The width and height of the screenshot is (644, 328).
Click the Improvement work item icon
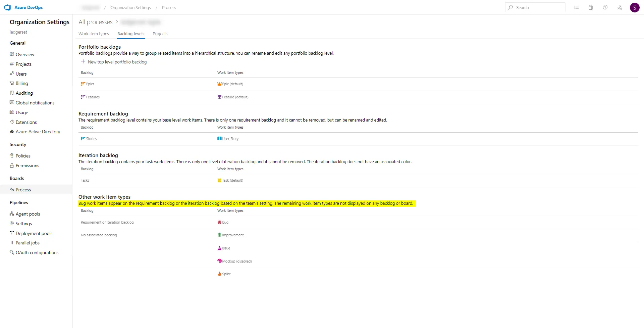click(219, 235)
